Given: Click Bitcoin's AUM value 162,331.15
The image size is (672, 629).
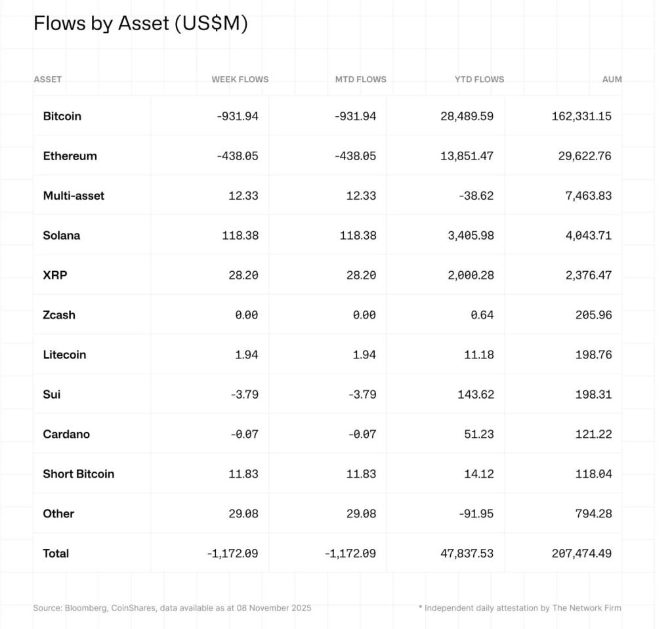Looking at the screenshot, I should (581, 116).
